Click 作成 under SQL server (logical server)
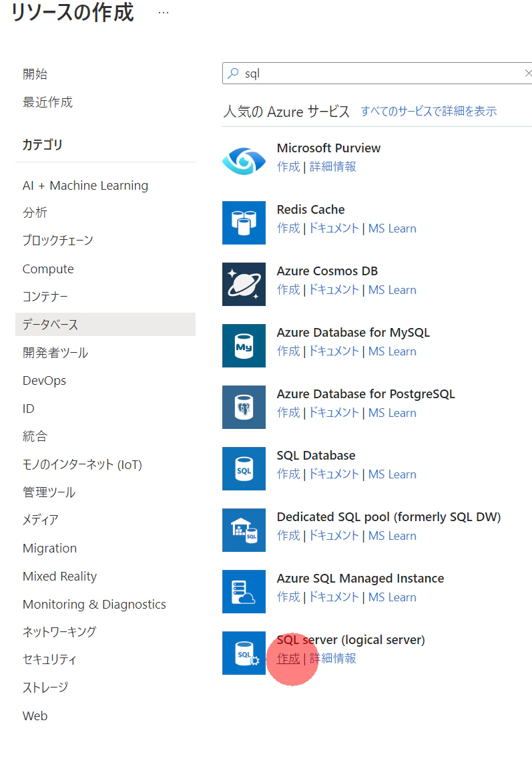The image size is (532, 775). pos(288,658)
